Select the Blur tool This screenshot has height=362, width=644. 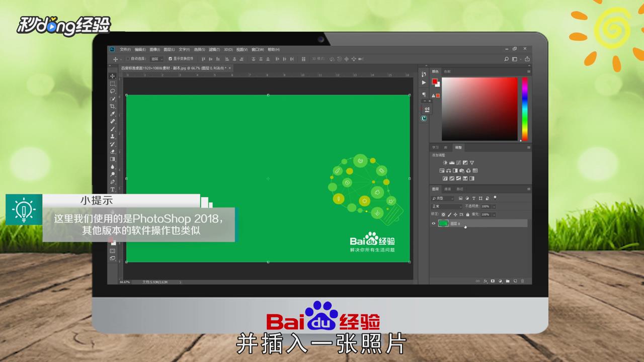[x=113, y=166]
